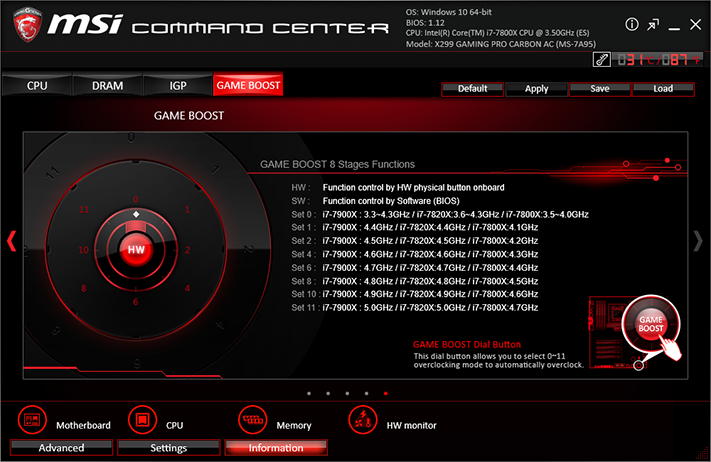
Task: Open the Information section
Action: coord(276,447)
